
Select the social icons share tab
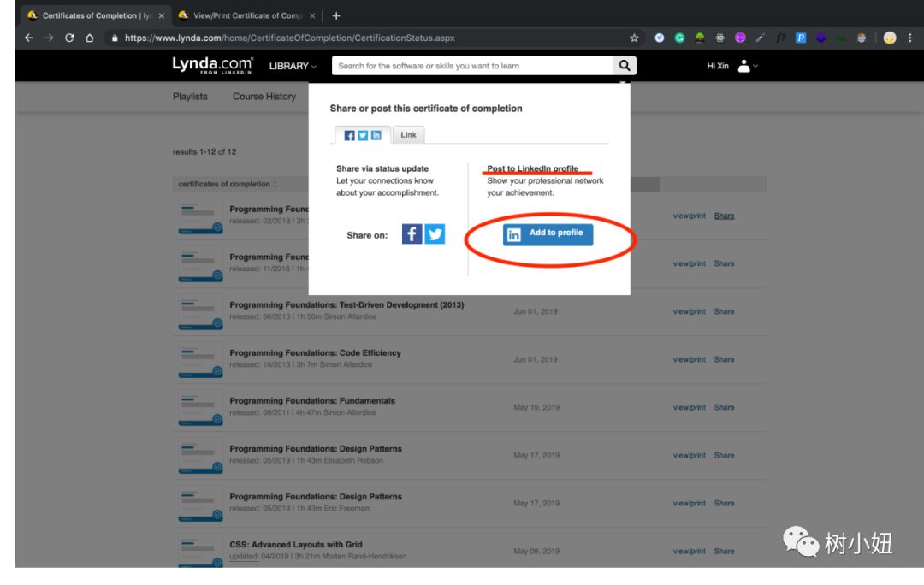(363, 135)
